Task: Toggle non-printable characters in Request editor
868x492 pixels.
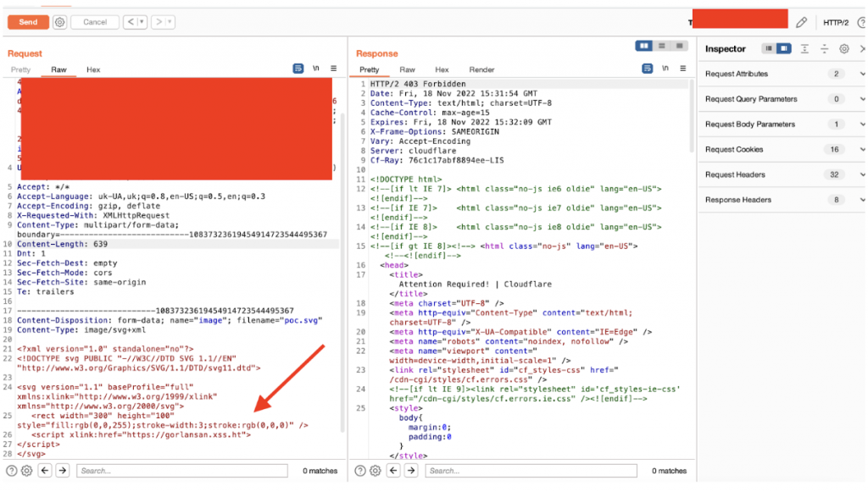Action: [x=316, y=69]
